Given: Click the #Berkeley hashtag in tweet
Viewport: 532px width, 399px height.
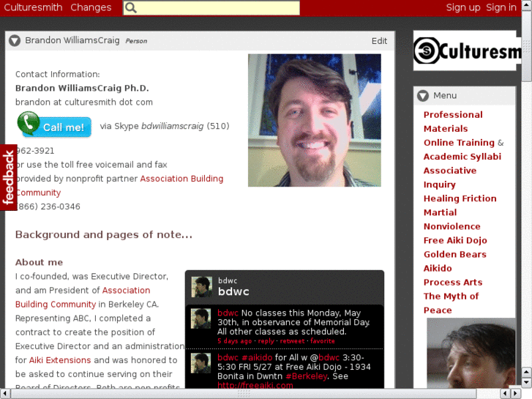Looking at the screenshot, I should tap(307, 376).
